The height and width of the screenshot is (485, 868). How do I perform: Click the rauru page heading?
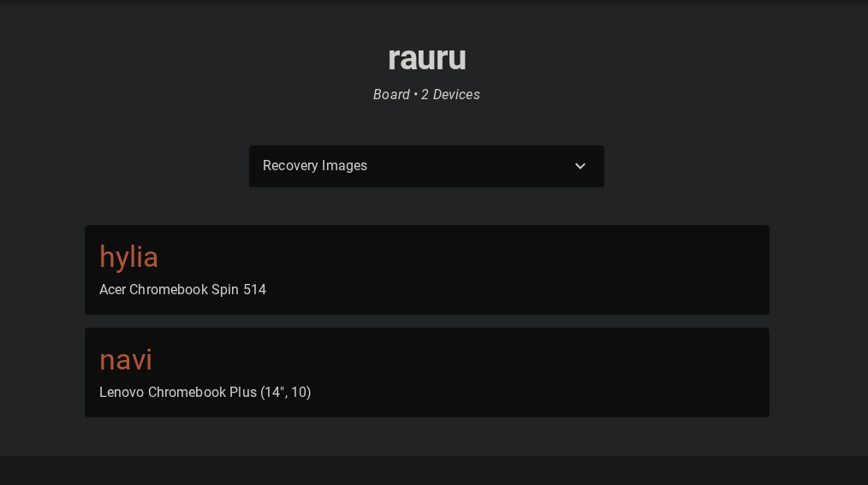pyautogui.click(x=427, y=58)
